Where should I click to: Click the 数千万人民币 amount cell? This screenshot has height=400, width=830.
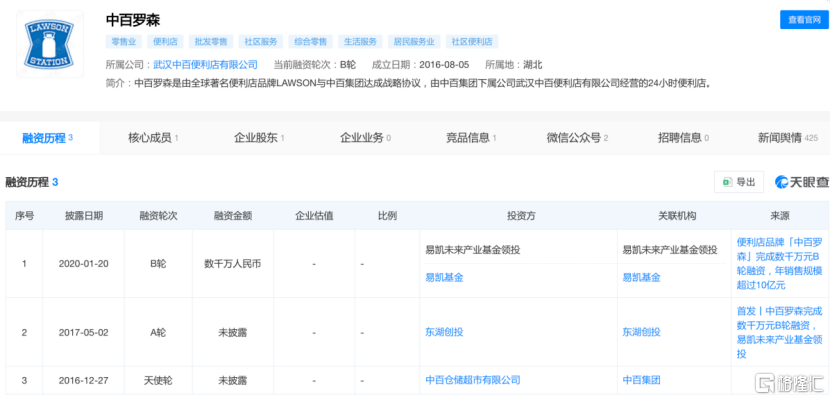(x=232, y=263)
